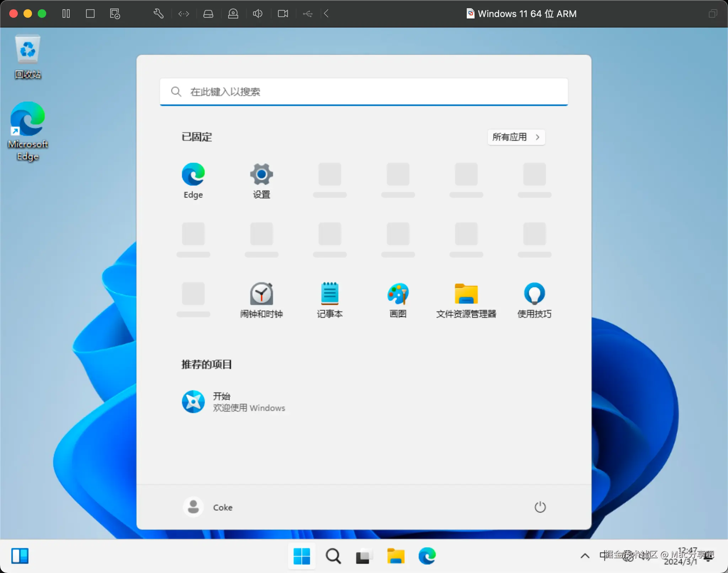The image size is (728, 573).
Task: Click inside the Start menu search box
Action: tap(364, 92)
